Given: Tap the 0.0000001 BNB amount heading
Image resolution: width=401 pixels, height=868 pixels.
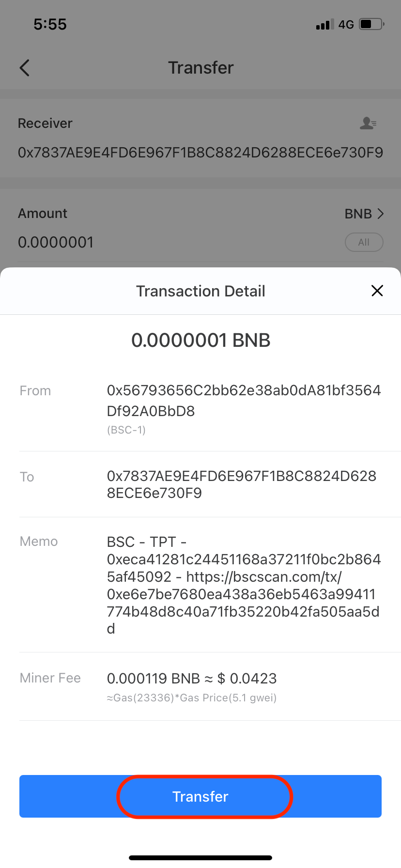Looking at the screenshot, I should pos(200,340).
